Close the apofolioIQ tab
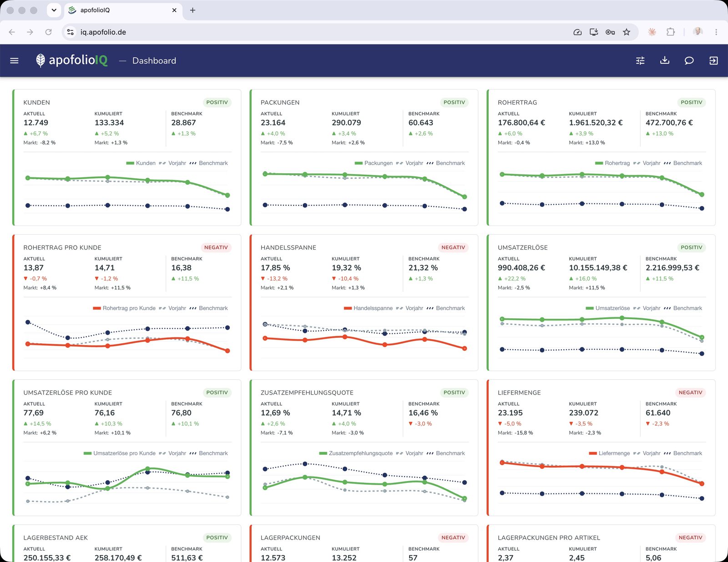The image size is (728, 562). (174, 10)
